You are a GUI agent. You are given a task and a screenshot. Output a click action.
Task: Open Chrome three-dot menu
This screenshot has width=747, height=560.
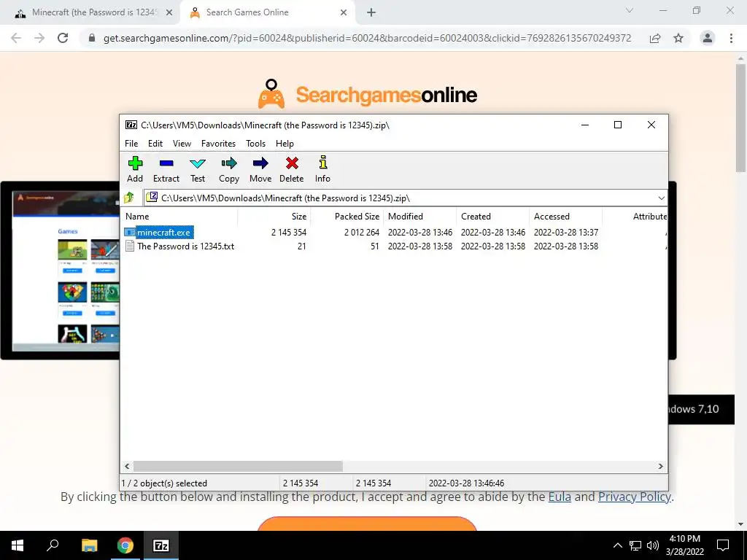pyautogui.click(x=731, y=38)
